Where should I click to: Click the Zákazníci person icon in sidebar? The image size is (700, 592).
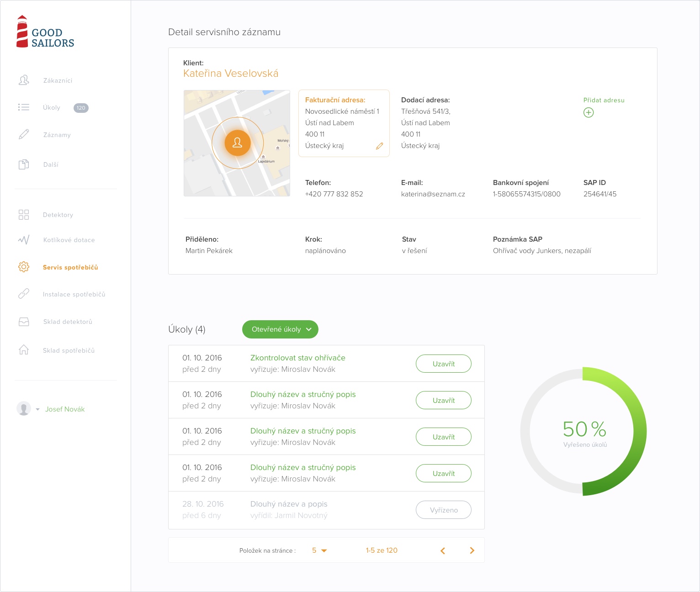pos(24,80)
